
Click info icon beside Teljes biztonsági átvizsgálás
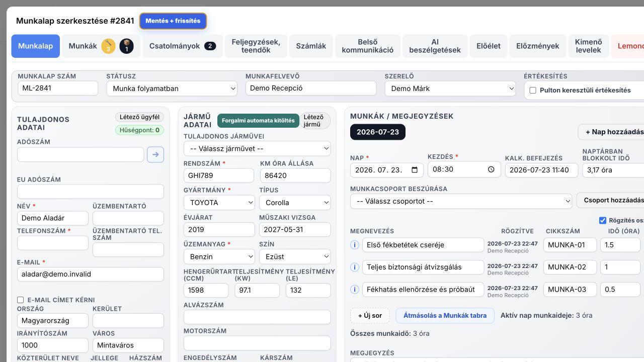[x=354, y=267]
